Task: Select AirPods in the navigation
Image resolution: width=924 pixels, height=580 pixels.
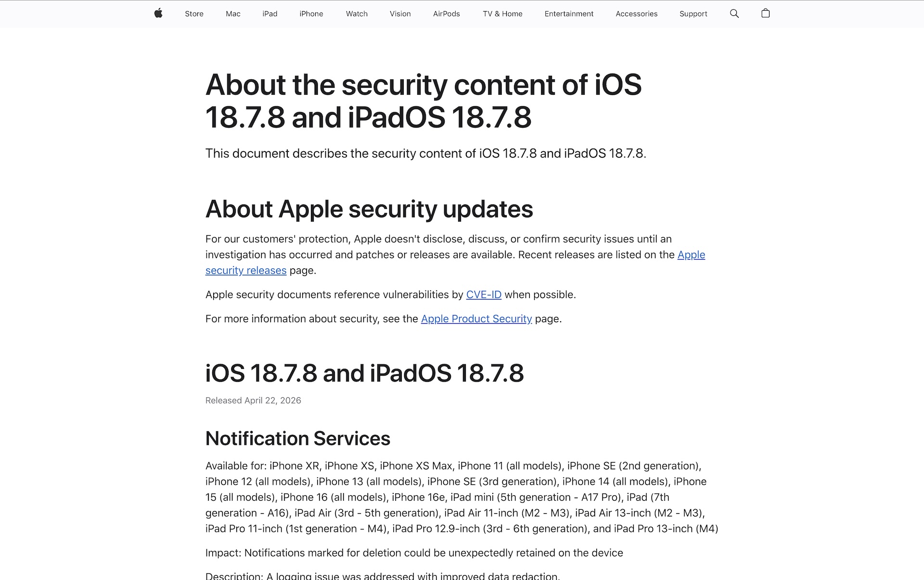Action: [446, 14]
